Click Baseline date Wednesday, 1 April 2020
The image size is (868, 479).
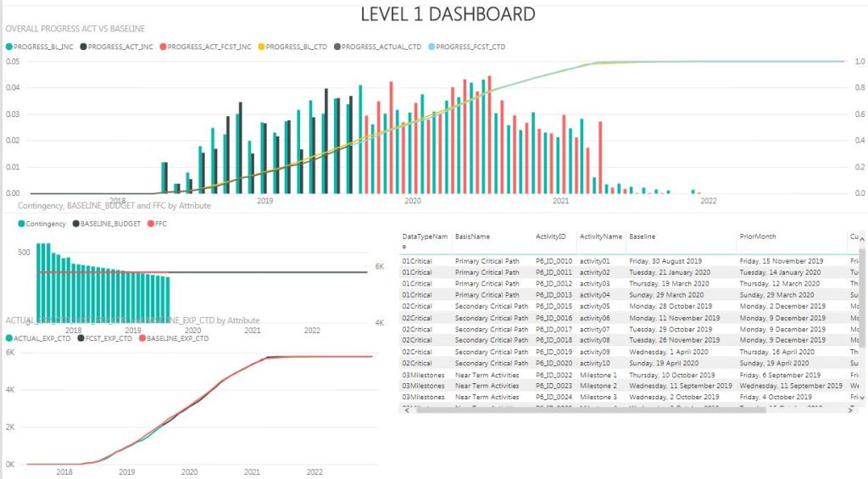669,352
